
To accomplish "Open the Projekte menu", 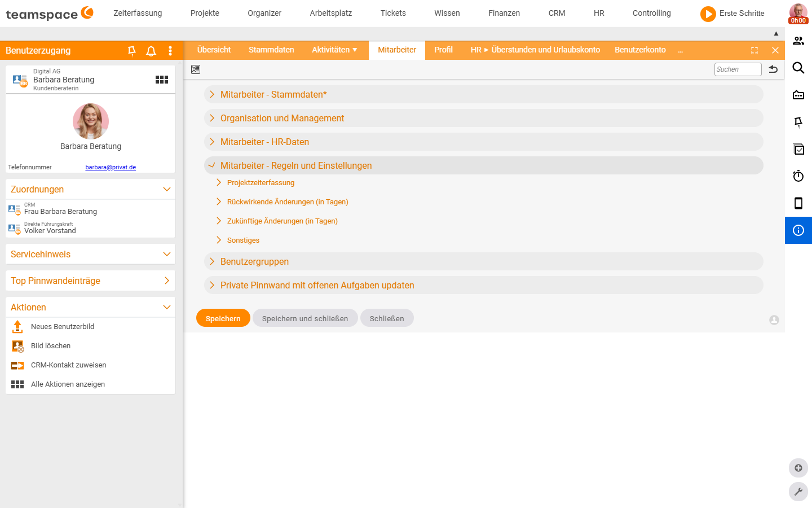I will click(x=205, y=14).
